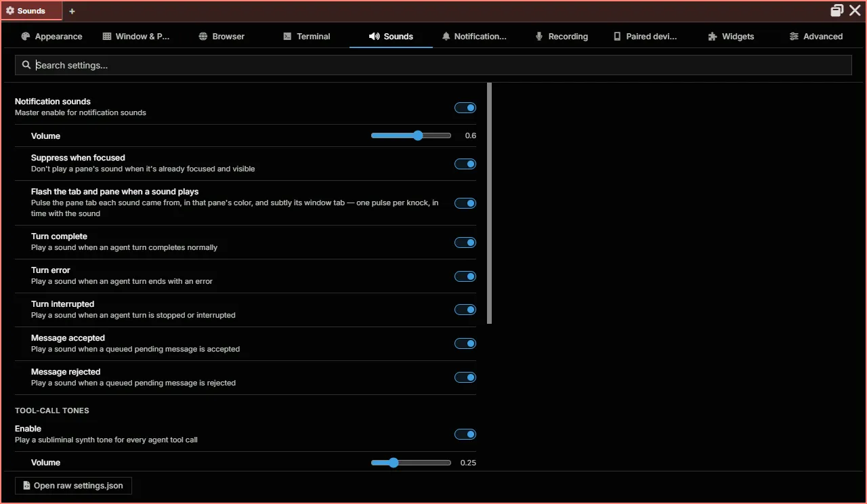Image resolution: width=867 pixels, height=504 pixels.
Task: Toggle Flash the tab and pane when a sound plays
Action: (465, 203)
